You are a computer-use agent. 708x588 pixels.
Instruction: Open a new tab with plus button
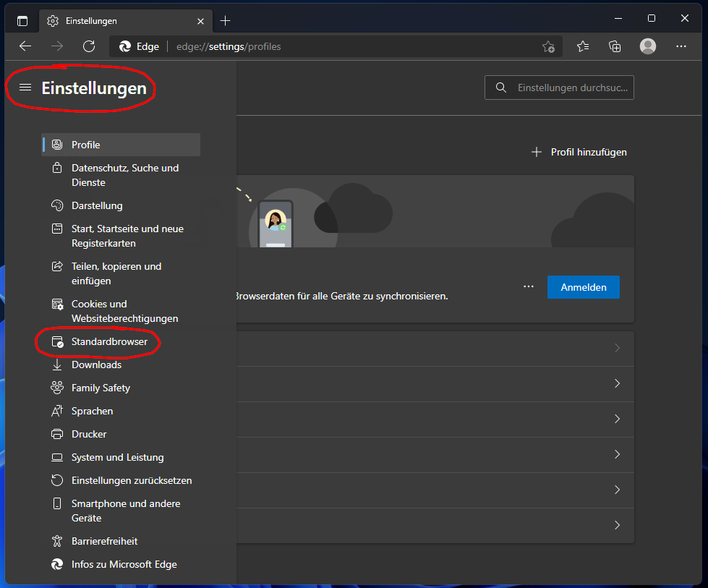tap(225, 20)
